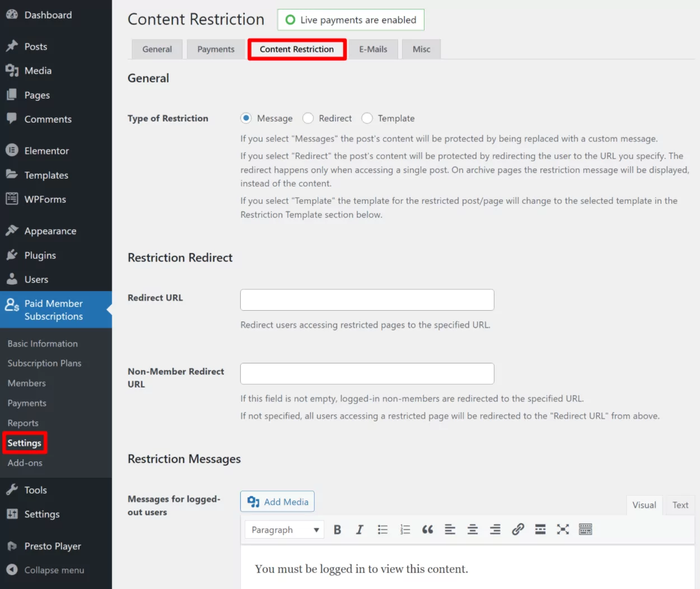
Task: Click the Tools wrench icon
Action: pyautogui.click(x=12, y=490)
